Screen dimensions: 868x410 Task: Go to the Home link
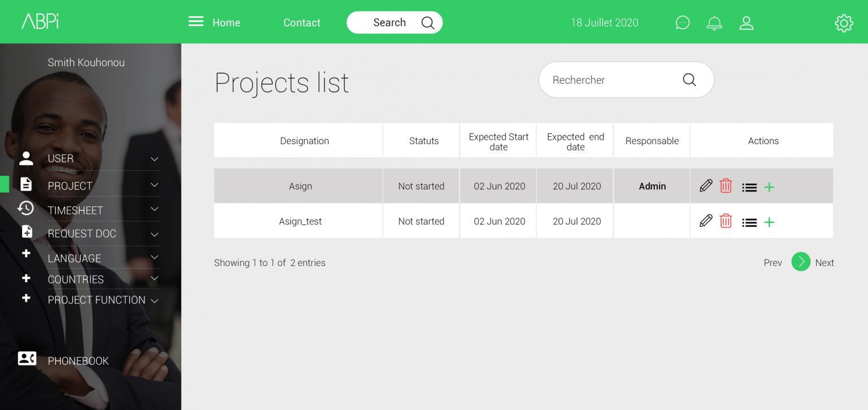[x=226, y=23]
